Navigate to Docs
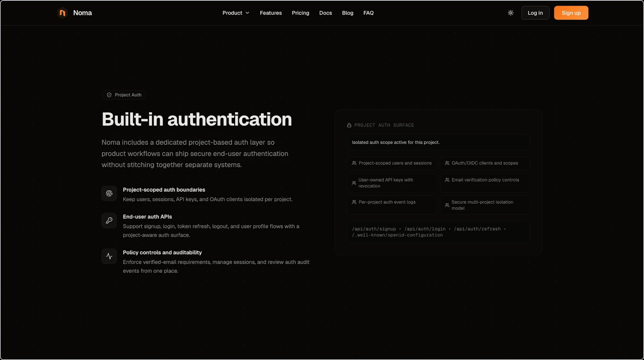Viewport: 644px width, 360px height. tap(326, 13)
